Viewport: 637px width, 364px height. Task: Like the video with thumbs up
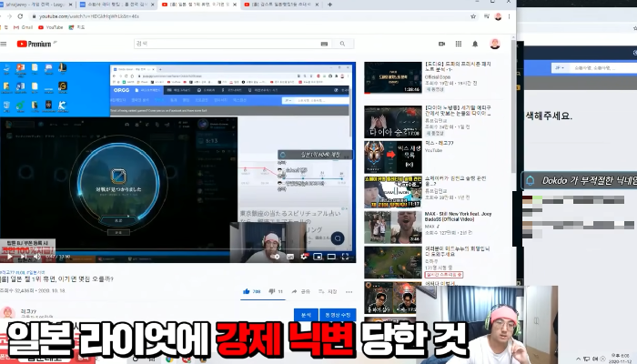click(247, 291)
